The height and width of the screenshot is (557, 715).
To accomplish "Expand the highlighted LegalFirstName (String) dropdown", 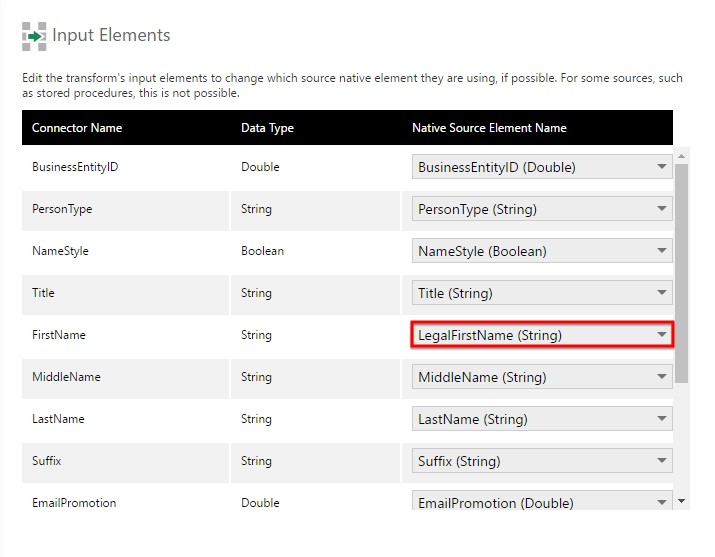I will click(541, 335).
